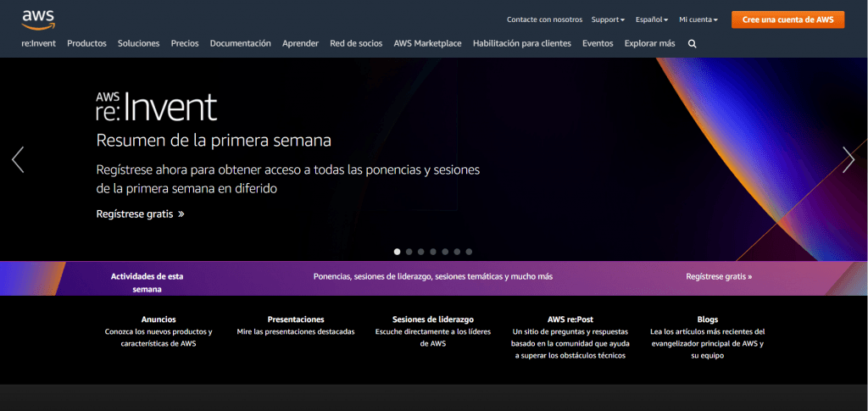Image resolution: width=868 pixels, height=411 pixels.
Task: Open the re:Invent nav item
Action: point(39,43)
